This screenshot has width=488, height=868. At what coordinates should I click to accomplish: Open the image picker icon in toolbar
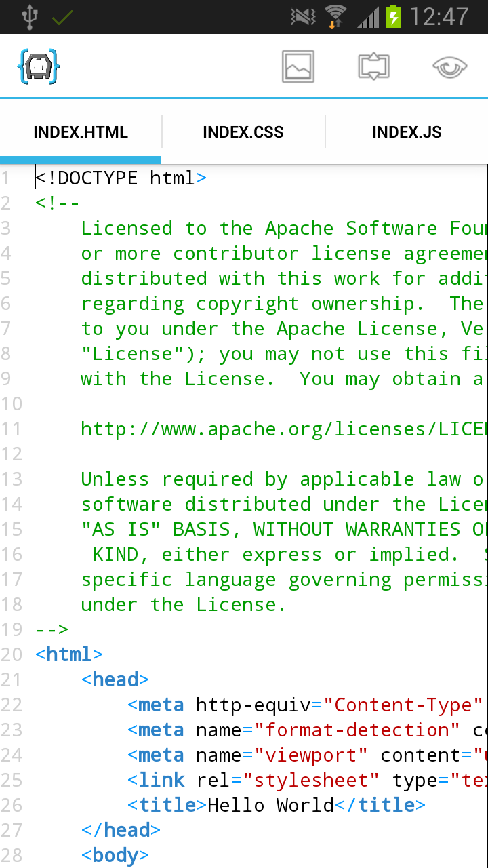[x=298, y=66]
